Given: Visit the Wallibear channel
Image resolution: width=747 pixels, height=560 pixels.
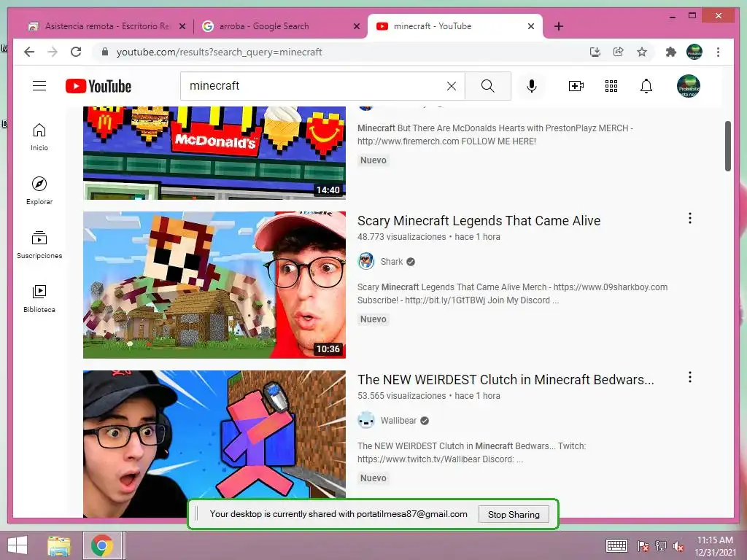Looking at the screenshot, I should point(398,421).
